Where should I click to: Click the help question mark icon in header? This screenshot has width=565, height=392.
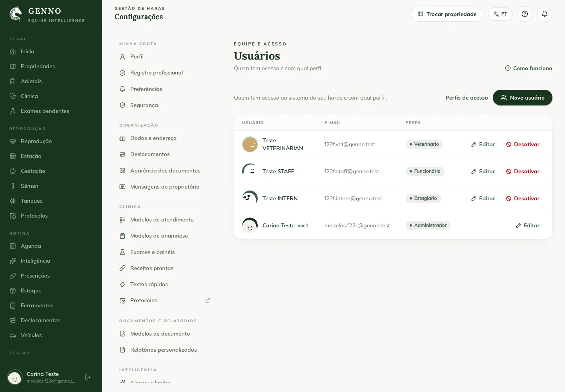point(525,14)
